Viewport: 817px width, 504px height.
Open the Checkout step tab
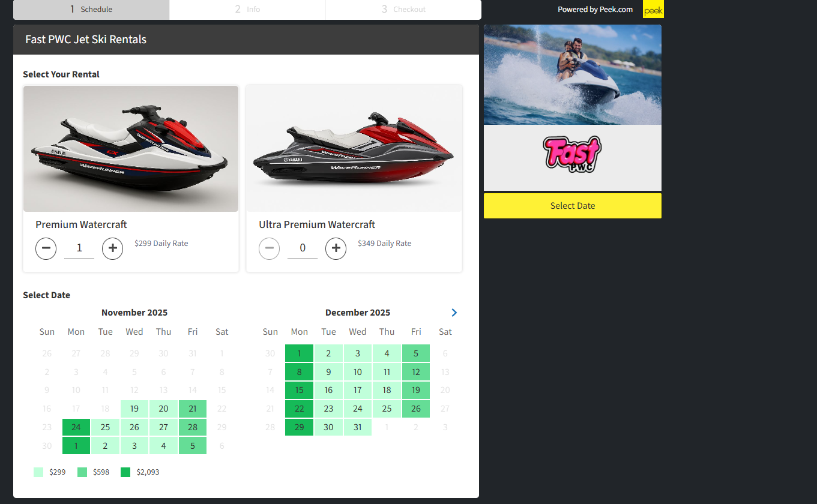coord(403,10)
